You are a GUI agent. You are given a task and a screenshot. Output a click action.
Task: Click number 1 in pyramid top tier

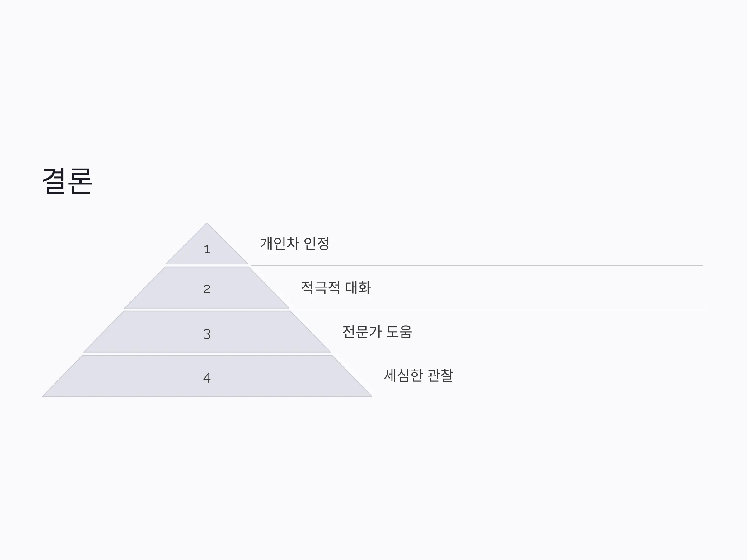click(x=207, y=250)
